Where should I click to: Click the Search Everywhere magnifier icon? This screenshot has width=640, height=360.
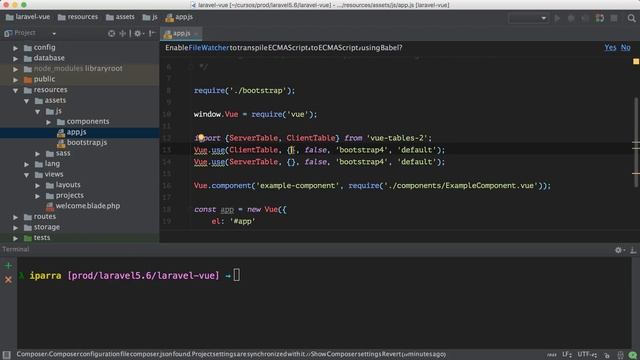point(631,18)
